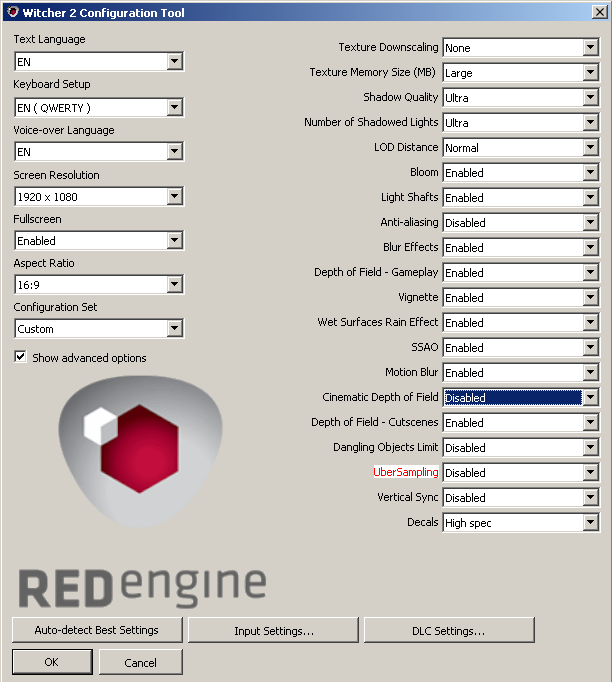Open the Bloom dropdown
This screenshot has width=612, height=682.
tap(521, 173)
